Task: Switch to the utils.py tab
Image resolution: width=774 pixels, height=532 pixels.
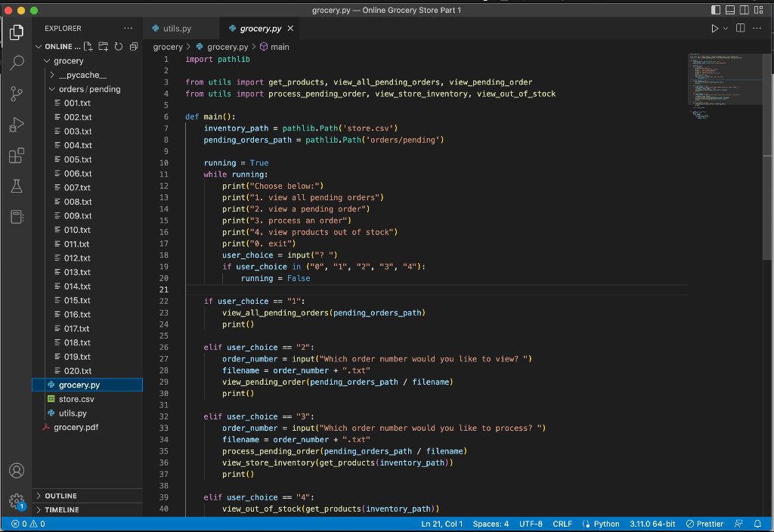Action: click(x=176, y=29)
